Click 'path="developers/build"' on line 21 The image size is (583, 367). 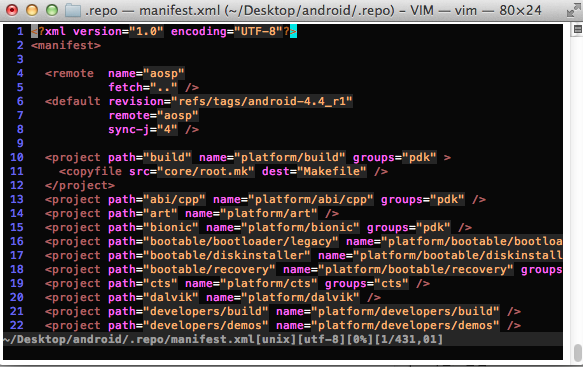[x=188, y=311]
